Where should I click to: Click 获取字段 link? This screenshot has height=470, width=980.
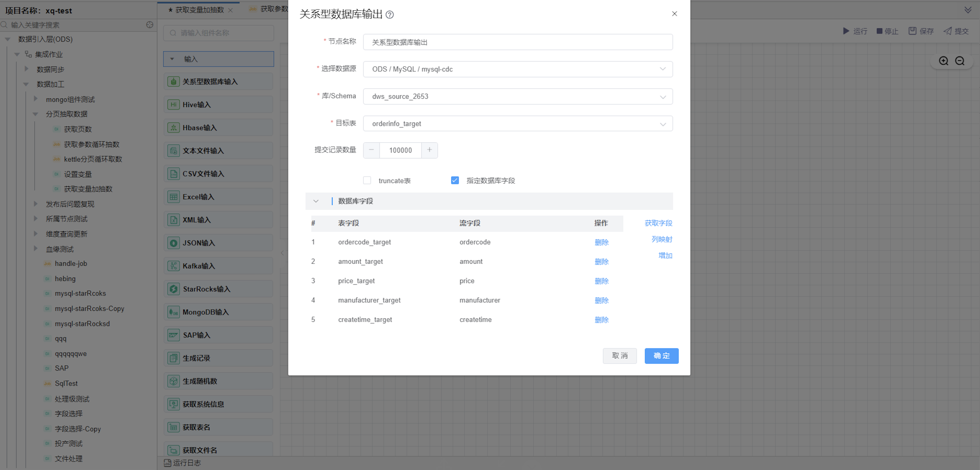(x=658, y=223)
